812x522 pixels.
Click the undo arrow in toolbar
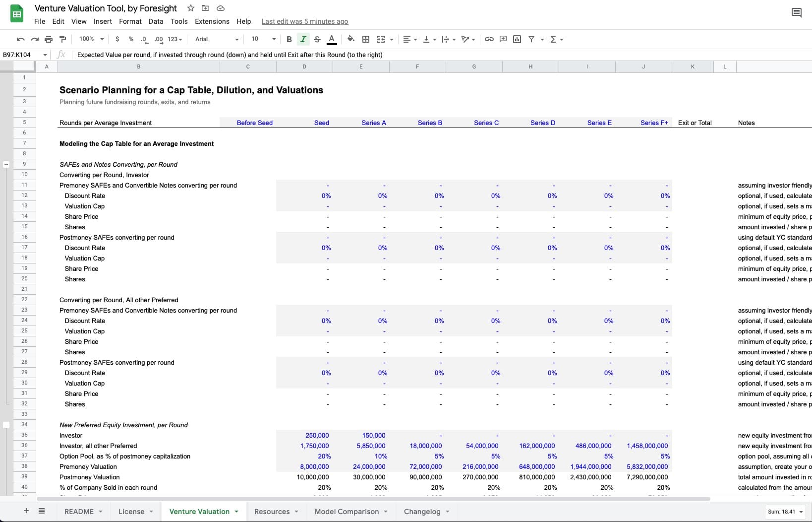pyautogui.click(x=20, y=39)
